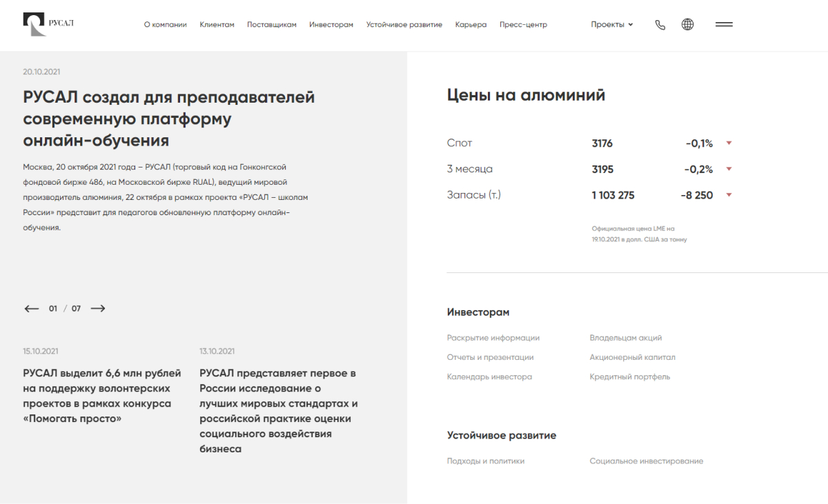The height and width of the screenshot is (504, 828).
Task: Open Календарь инвестора link
Action: [490, 376]
